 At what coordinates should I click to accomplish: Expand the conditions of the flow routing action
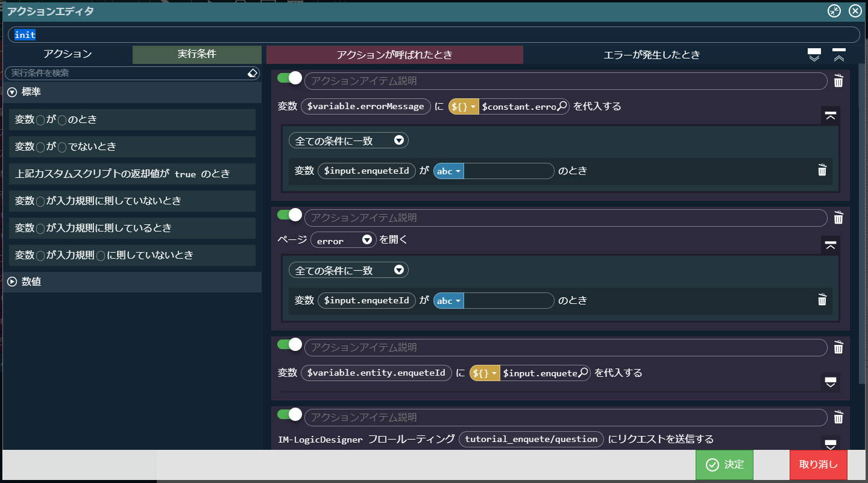tap(831, 444)
